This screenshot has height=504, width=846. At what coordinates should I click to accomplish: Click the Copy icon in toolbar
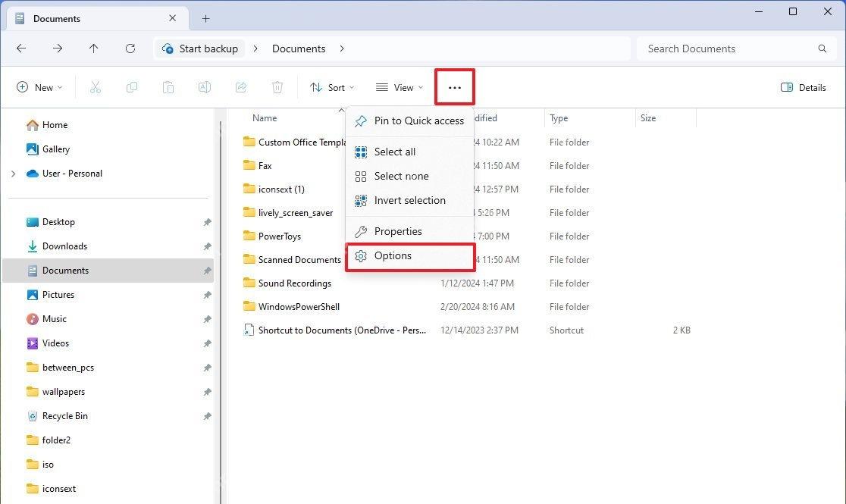(x=132, y=87)
